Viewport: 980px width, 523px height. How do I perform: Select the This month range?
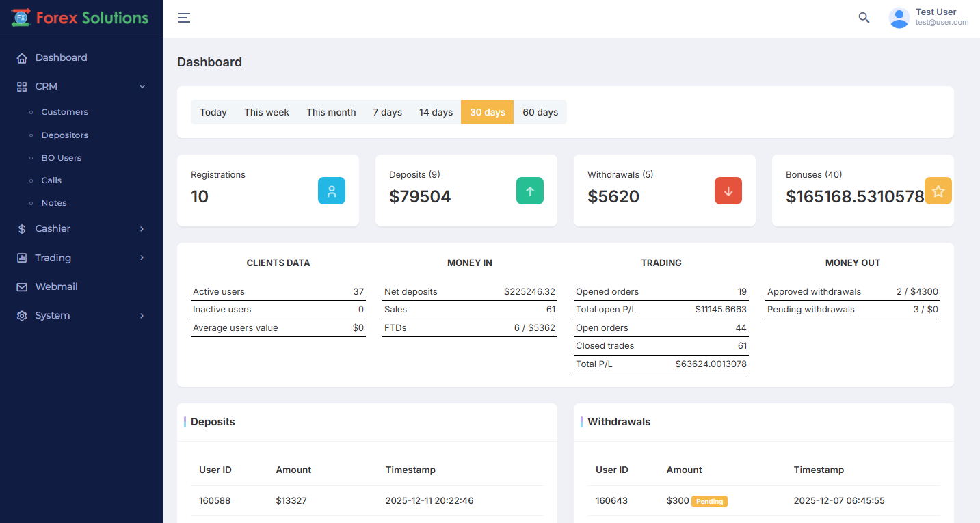tap(331, 112)
